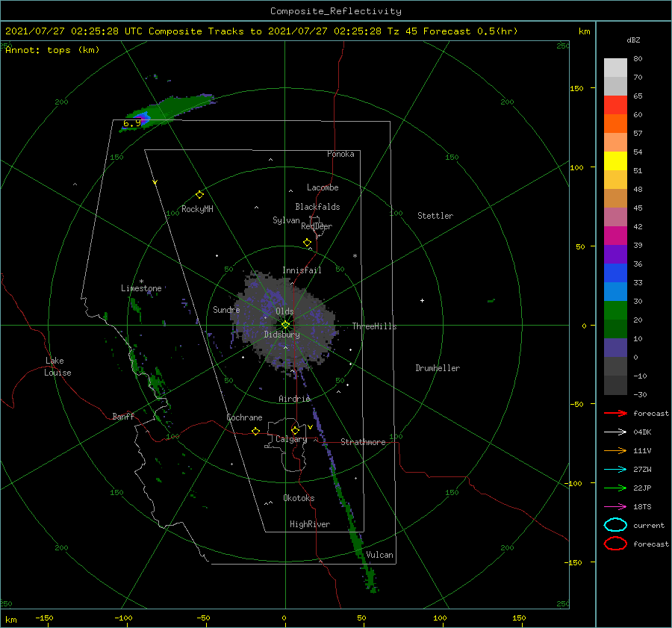Click the Cochrane town label
672x628 pixels.
244,417
